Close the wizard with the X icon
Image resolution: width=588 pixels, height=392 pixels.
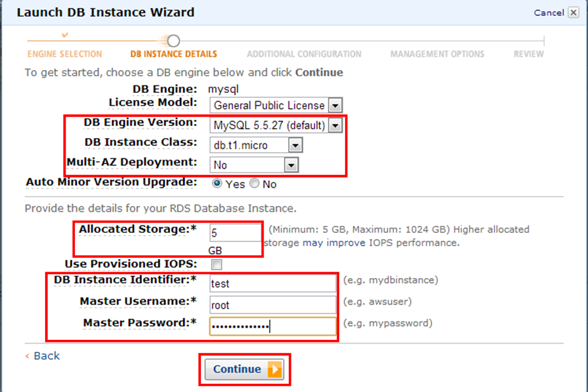click(x=573, y=12)
